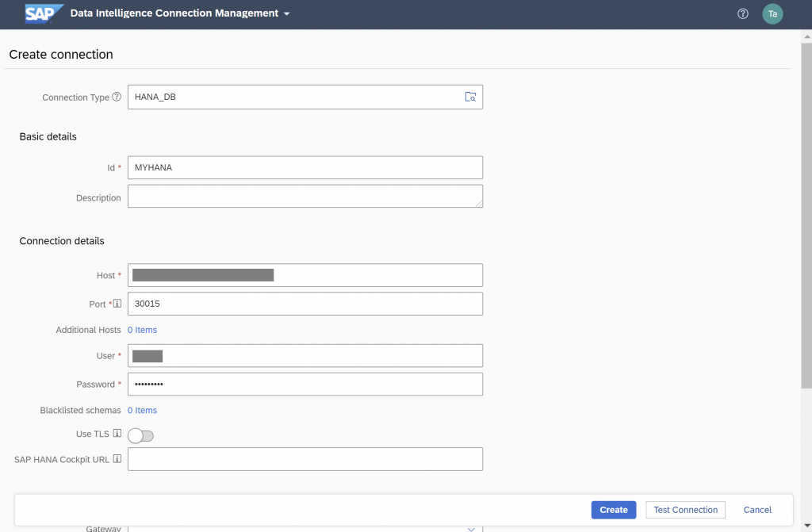Viewport: 812px width, 532px height.
Task: Click into the Password field
Action: (305, 385)
